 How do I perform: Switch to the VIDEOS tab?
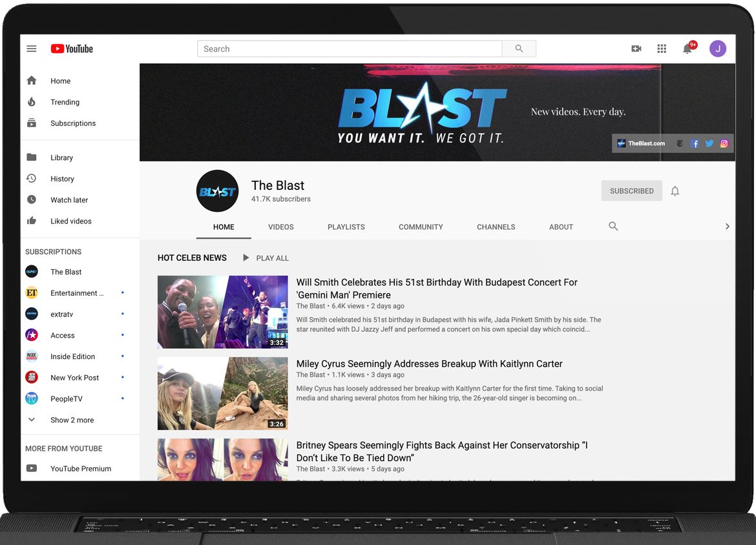(281, 227)
